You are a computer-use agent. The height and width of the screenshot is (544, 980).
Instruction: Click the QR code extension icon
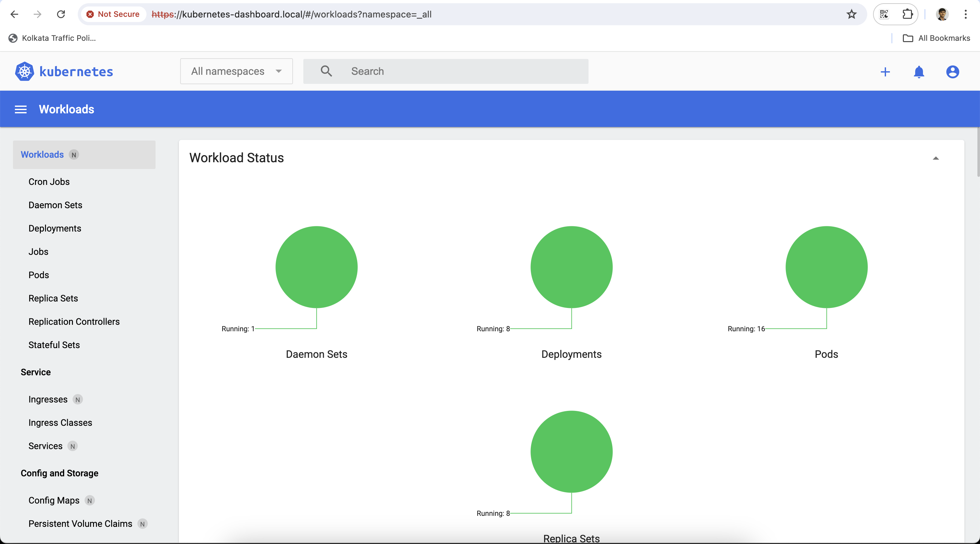(884, 15)
